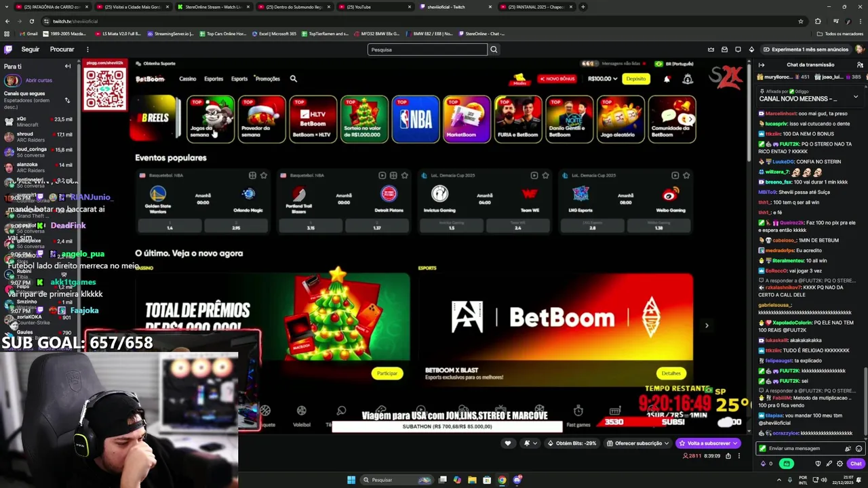The width and height of the screenshot is (868, 488).
Task: Open loud_coringa channel in followed list
Action: [x=39, y=151]
